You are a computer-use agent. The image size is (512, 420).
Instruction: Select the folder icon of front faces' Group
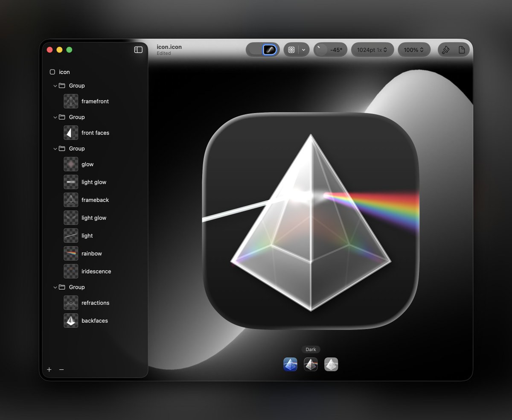tap(62, 117)
